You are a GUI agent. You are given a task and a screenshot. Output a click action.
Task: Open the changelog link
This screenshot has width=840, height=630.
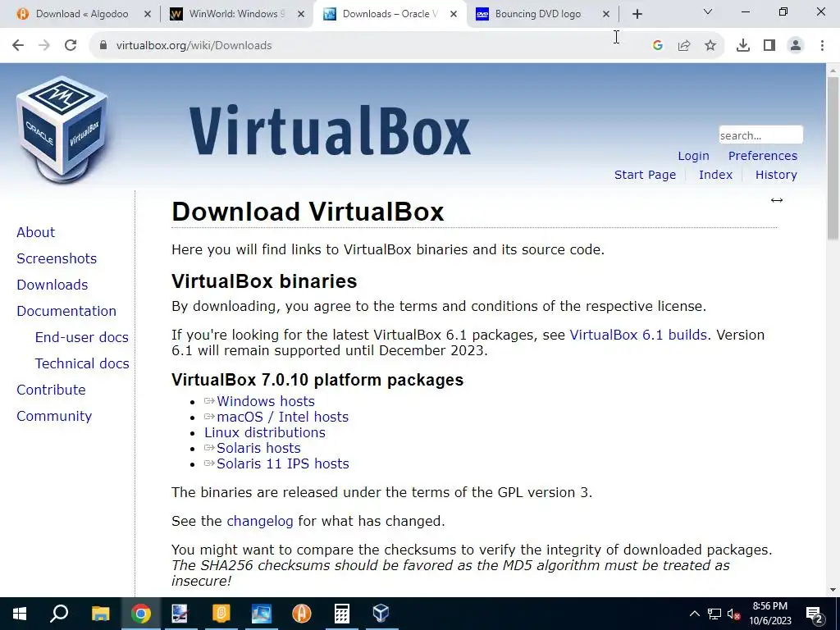[260, 521]
